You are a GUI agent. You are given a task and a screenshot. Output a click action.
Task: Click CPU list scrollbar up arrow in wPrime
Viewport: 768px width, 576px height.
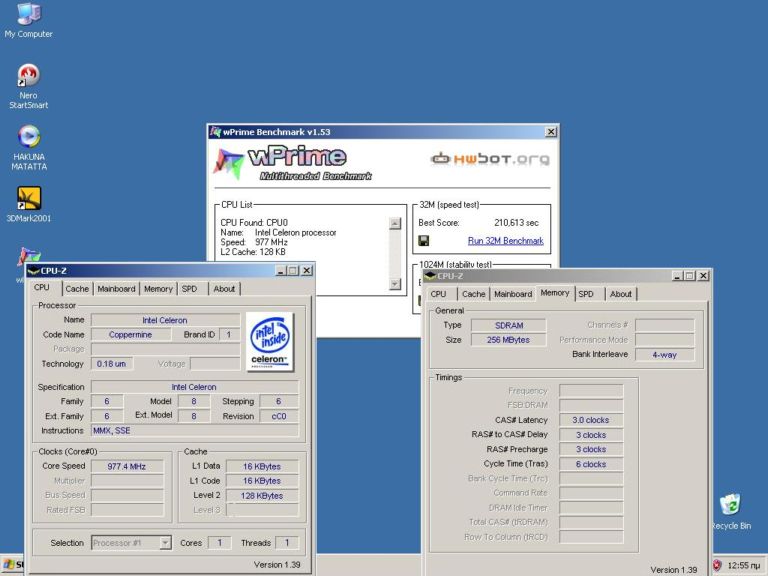pyautogui.click(x=395, y=223)
